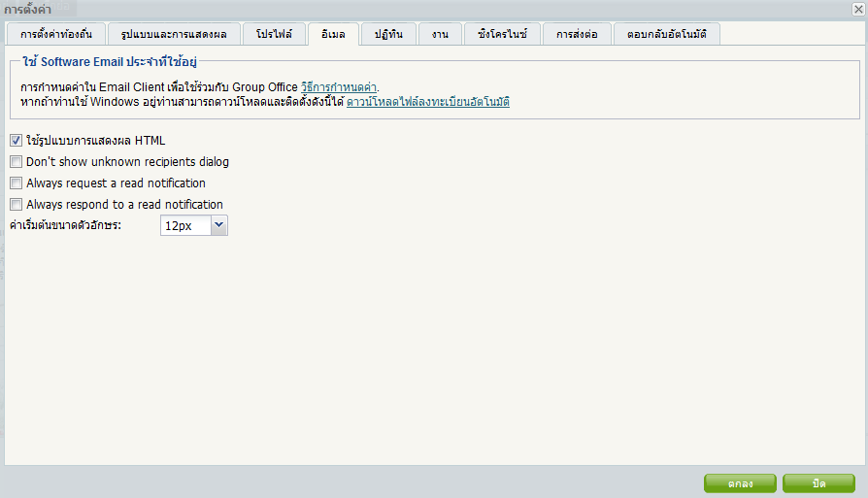
Task: Confirm settings with the ตกลง button
Action: click(740, 483)
